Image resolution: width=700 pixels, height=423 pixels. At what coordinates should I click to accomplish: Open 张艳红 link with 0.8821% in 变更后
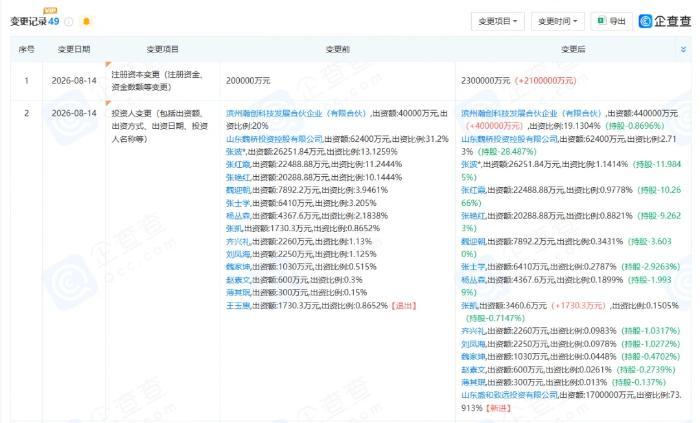pos(473,216)
